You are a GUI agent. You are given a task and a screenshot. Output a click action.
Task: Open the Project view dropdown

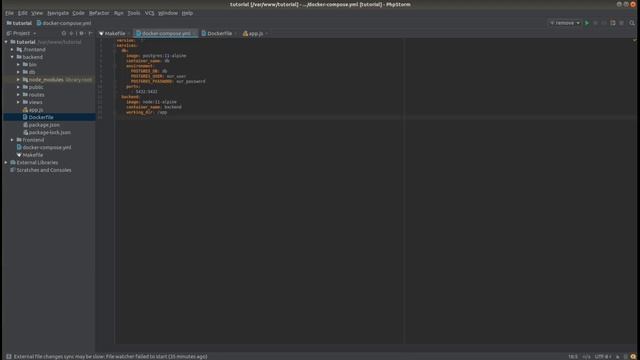pos(21,33)
